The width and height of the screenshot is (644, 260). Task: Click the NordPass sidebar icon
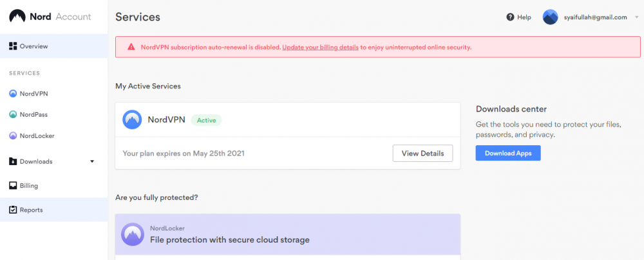pyautogui.click(x=13, y=115)
